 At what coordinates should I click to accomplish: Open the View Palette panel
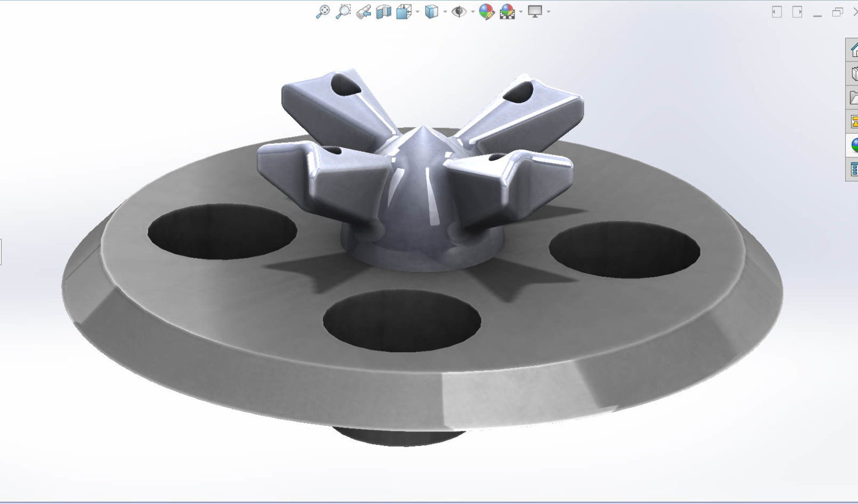854,120
